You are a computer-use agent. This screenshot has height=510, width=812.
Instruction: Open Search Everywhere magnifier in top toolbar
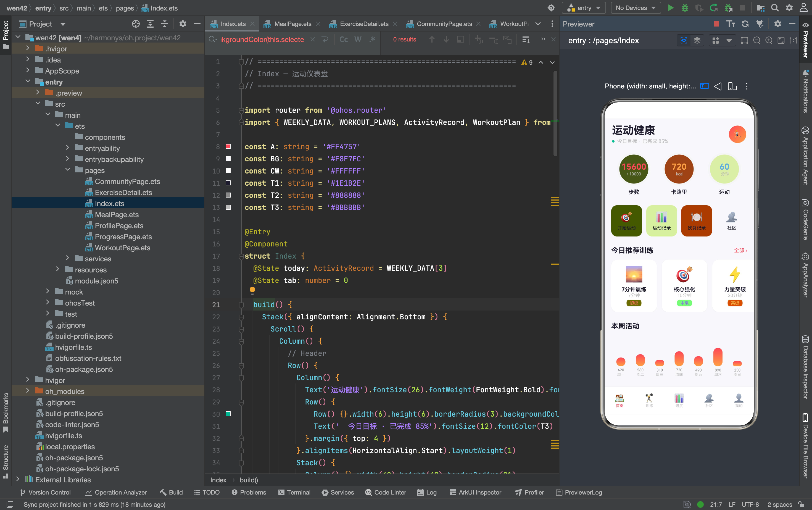pyautogui.click(x=775, y=8)
